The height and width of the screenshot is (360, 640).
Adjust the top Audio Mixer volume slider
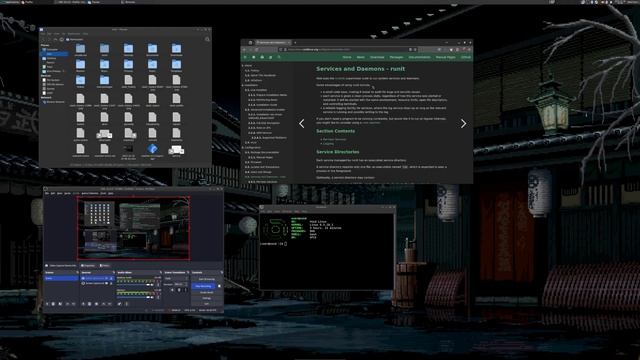[133, 284]
